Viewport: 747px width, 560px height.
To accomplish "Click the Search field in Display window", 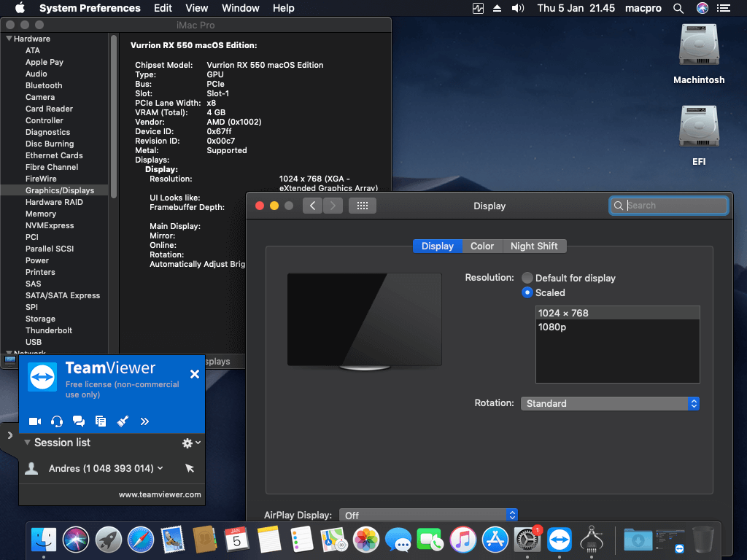I will [x=668, y=205].
